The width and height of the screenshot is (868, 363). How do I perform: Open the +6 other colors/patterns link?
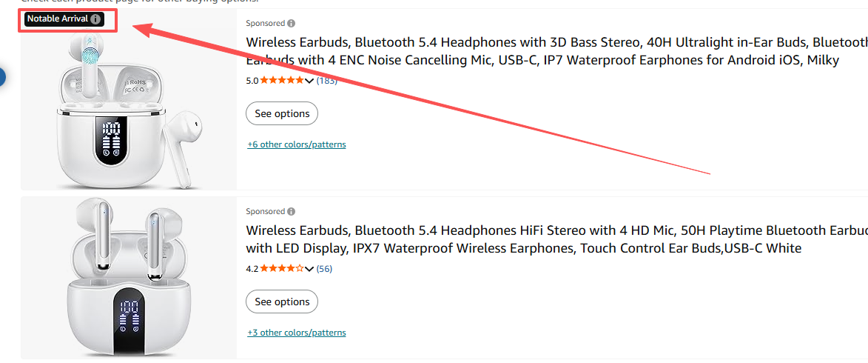(296, 144)
